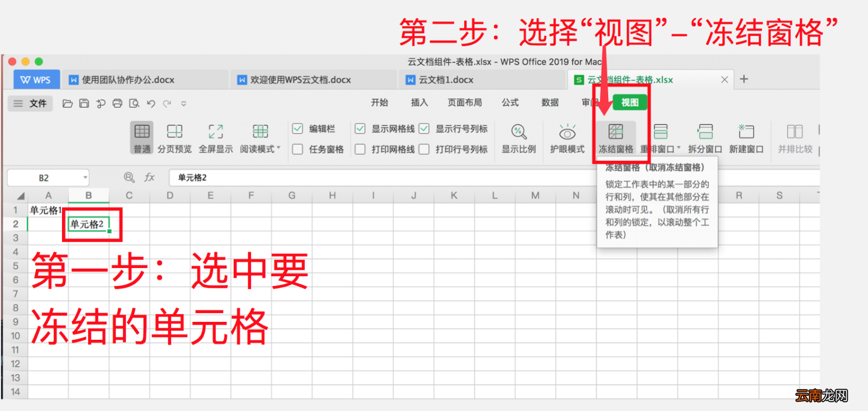
Task: Click 冻结窗格 freeze panes icon
Action: [x=616, y=138]
